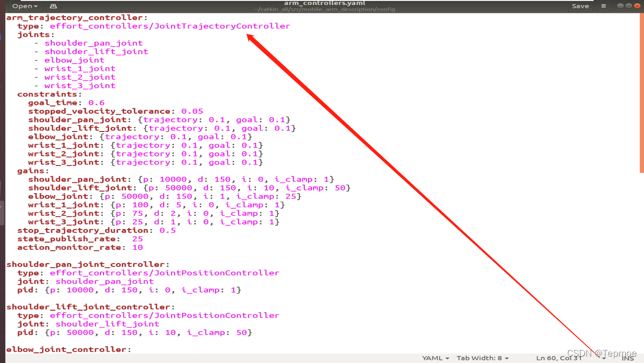Click the goal_time: 0.6 line
The height and width of the screenshot is (363, 644).
(66, 102)
